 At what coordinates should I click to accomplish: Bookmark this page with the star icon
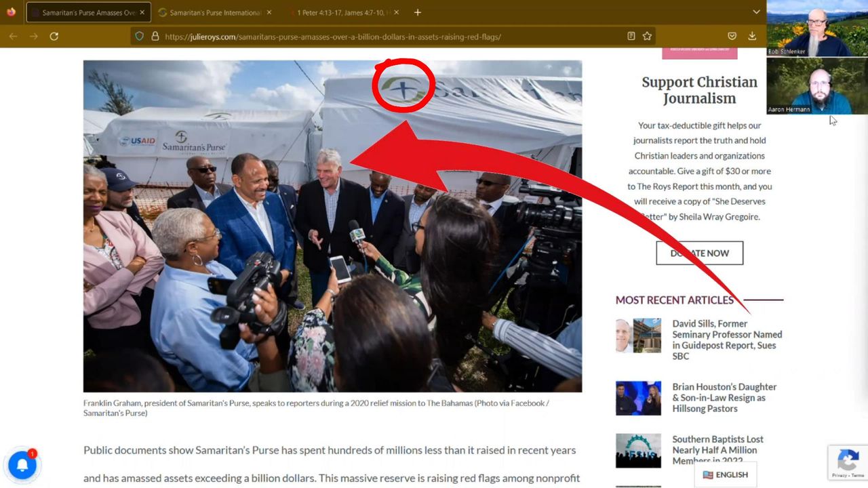648,36
